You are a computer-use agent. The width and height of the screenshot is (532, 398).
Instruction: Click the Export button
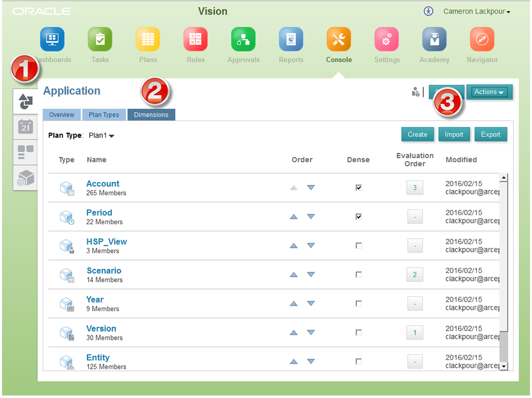(491, 135)
